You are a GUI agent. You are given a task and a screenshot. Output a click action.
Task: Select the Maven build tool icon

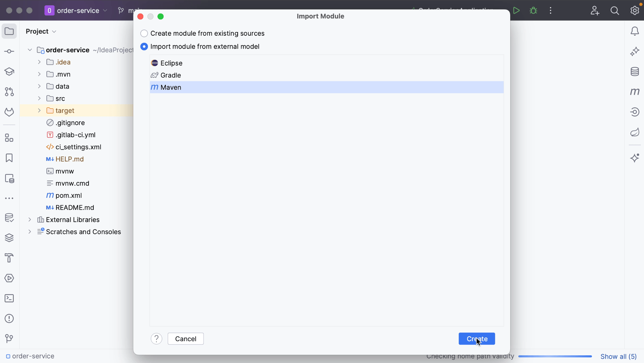click(154, 87)
